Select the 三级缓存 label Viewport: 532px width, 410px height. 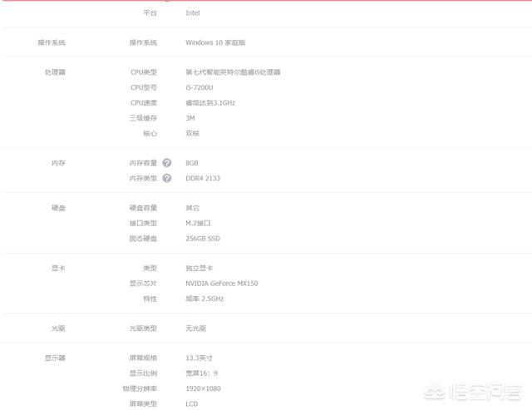[x=143, y=118]
